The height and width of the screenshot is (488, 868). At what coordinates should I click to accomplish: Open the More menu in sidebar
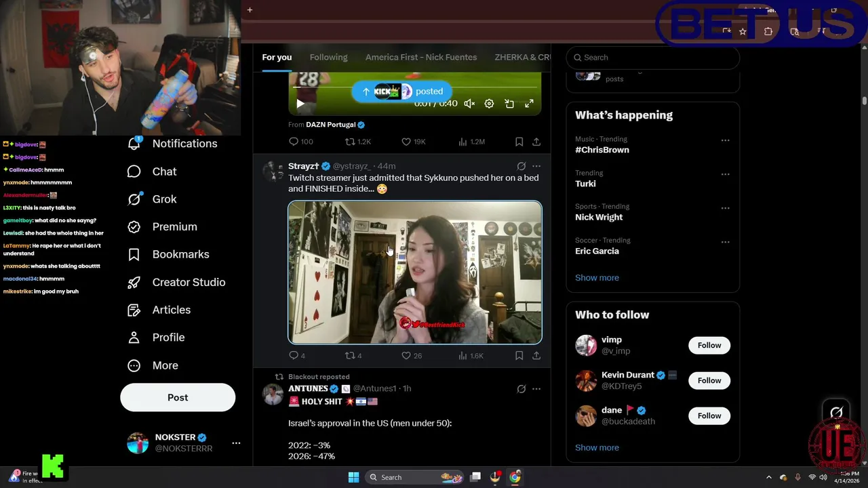(153, 365)
